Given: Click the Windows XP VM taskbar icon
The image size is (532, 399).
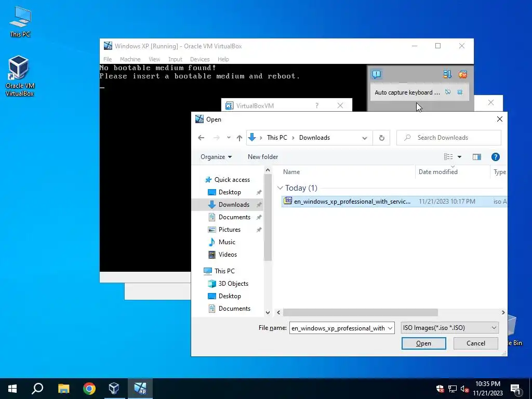Looking at the screenshot, I should pyautogui.click(x=140, y=389).
